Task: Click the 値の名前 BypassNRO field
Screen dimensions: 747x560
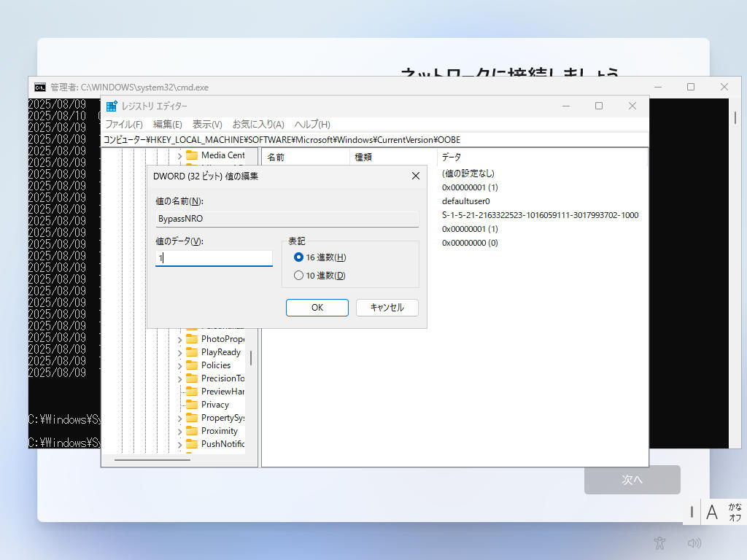Action: coord(287,219)
